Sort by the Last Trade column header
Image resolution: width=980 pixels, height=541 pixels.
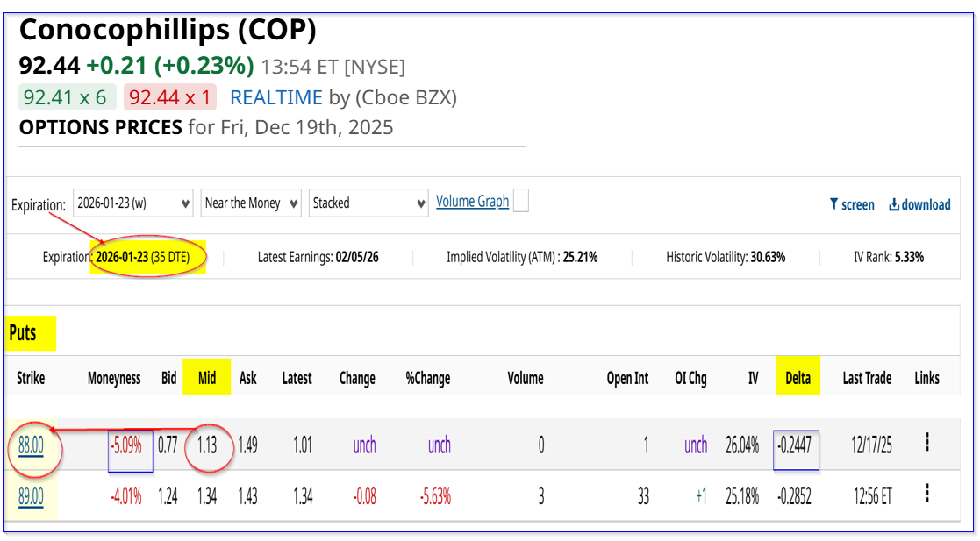867,378
